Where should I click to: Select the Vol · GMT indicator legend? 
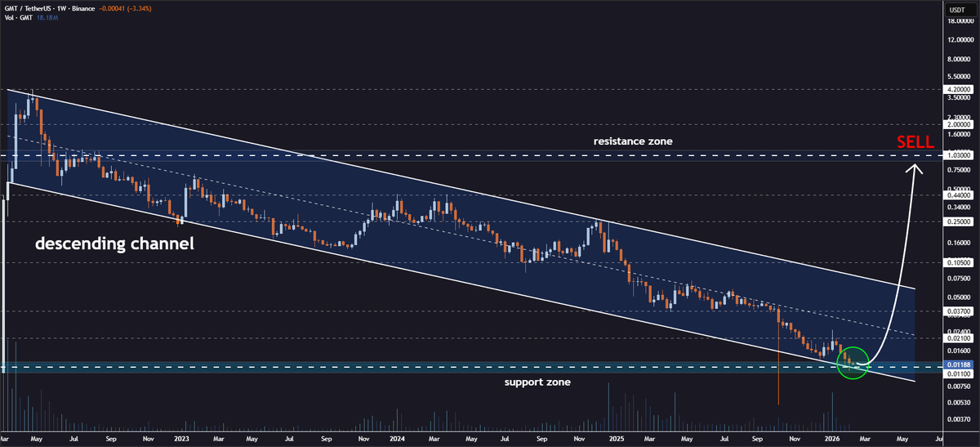(20, 16)
